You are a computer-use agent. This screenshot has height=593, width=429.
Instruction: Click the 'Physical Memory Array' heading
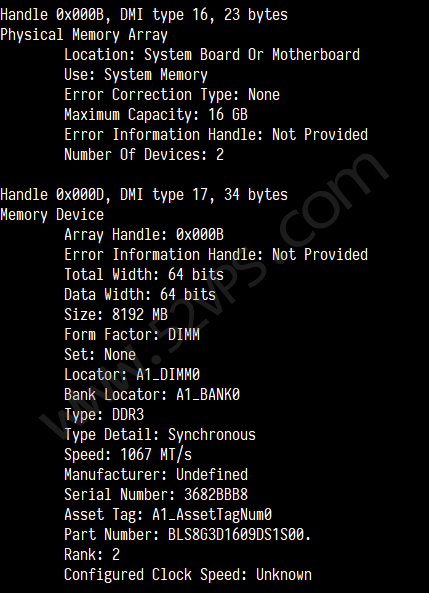(84, 35)
